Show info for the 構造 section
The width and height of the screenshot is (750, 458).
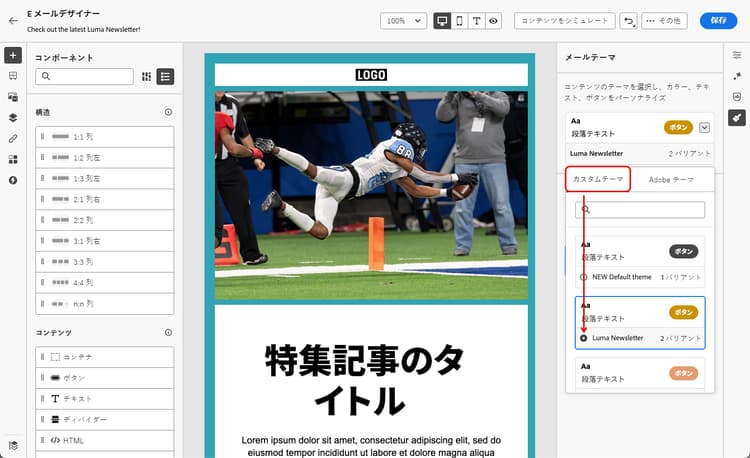point(168,112)
